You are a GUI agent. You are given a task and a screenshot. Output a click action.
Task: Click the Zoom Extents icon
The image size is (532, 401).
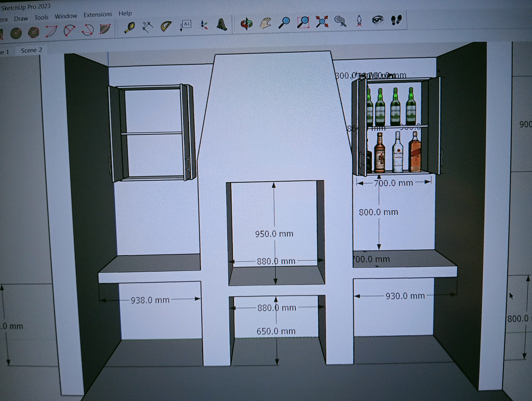pyautogui.click(x=322, y=22)
